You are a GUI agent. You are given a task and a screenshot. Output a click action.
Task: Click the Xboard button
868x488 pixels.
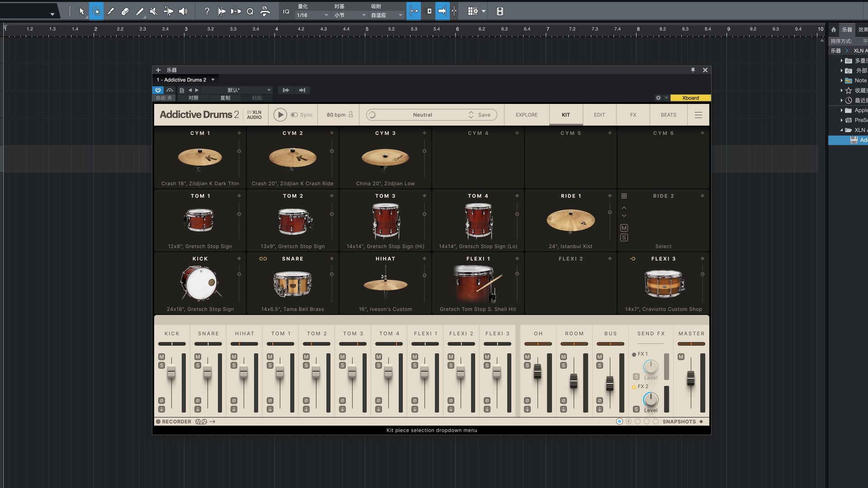pyautogui.click(x=690, y=98)
